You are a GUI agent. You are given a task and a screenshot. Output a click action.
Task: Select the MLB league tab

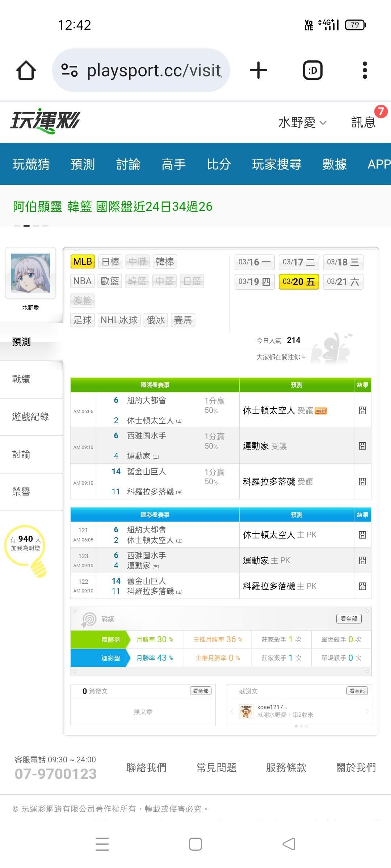(x=83, y=261)
